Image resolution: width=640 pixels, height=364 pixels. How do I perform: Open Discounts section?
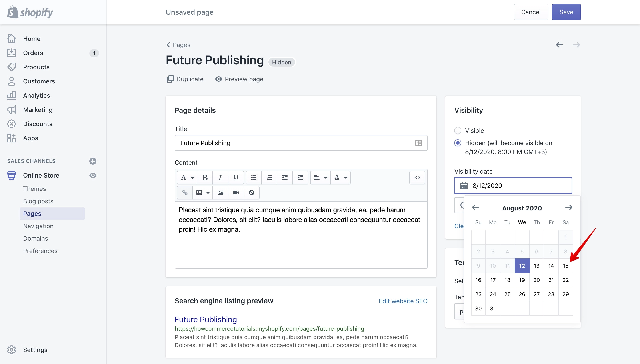point(38,124)
